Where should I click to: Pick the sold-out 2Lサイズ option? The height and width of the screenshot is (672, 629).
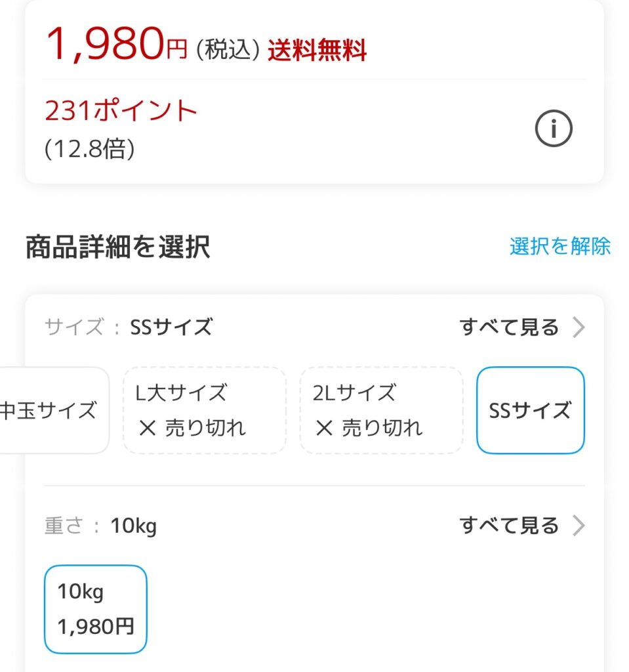(381, 411)
